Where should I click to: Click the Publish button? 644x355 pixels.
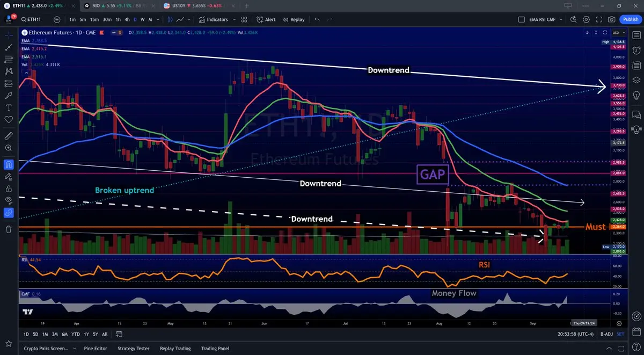click(x=630, y=19)
